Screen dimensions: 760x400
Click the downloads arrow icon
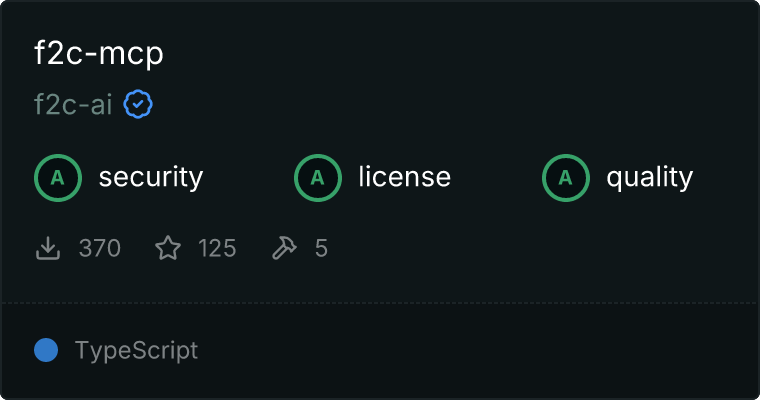click(48, 248)
